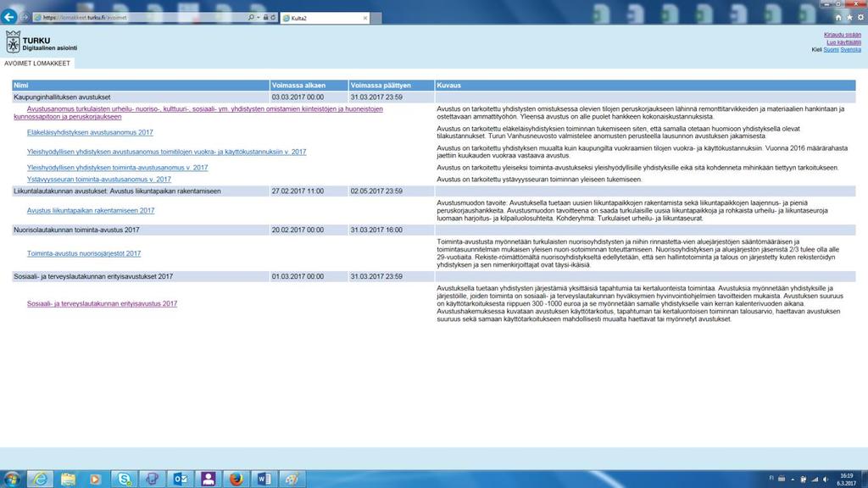
Task: Select the AVOIMET LOMAKKEET tab
Action: tap(37, 64)
